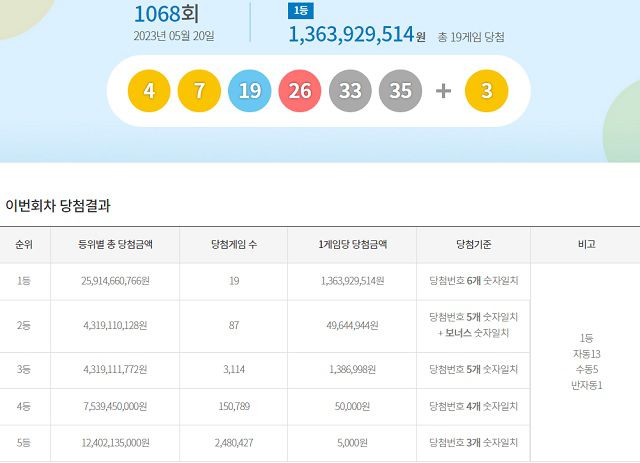Image resolution: width=640 pixels, height=463 pixels.
Task: Click the gray number 33 ball
Action: pos(350,91)
